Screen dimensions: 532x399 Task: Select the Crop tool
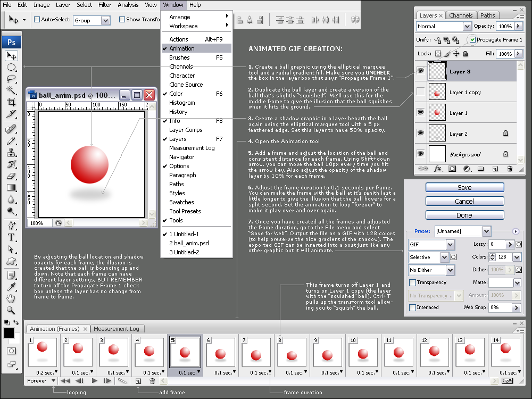pos(12,102)
